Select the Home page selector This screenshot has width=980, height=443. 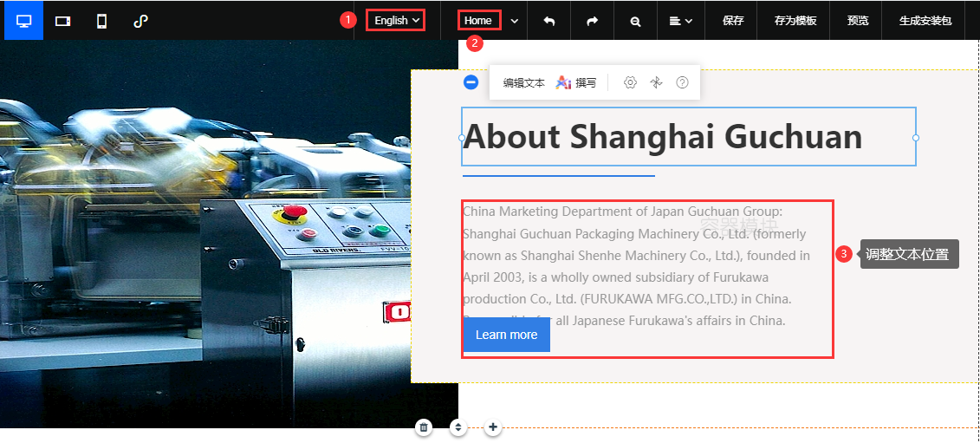pos(479,21)
